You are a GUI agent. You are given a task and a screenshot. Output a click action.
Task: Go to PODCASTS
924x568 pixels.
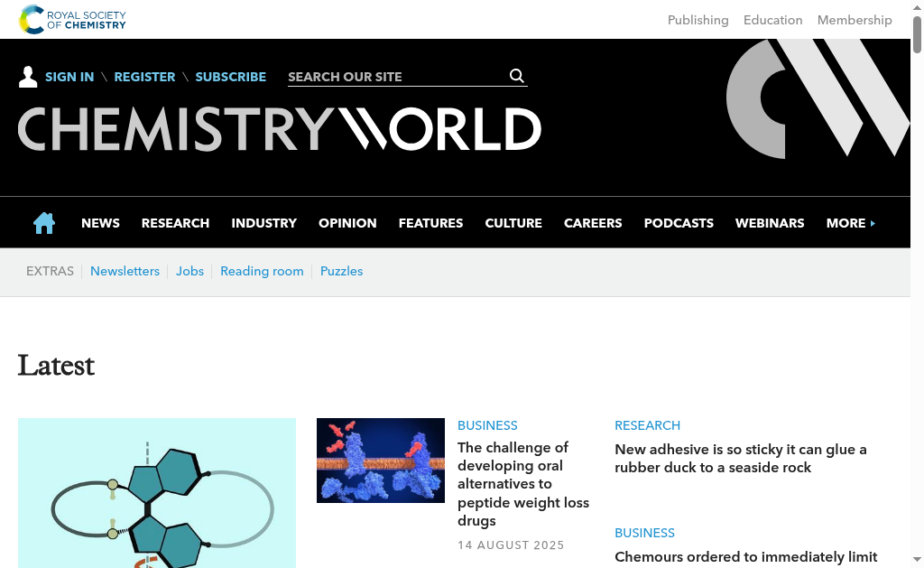tap(679, 223)
